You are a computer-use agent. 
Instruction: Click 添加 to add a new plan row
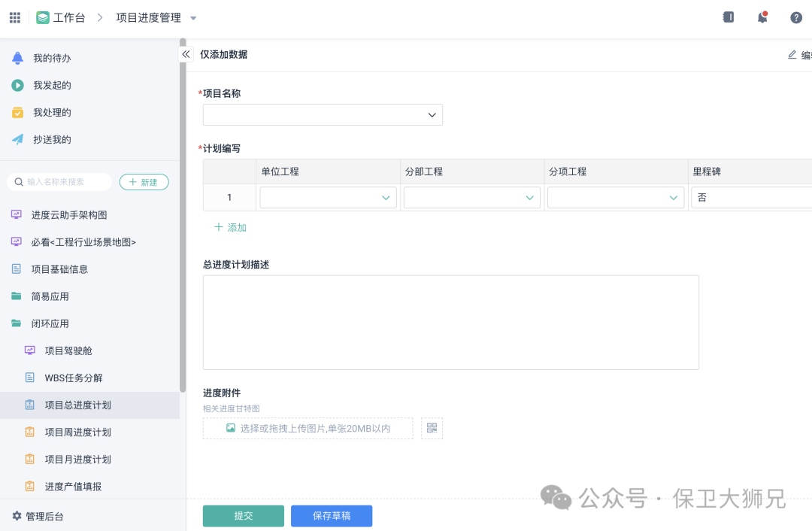pos(229,226)
